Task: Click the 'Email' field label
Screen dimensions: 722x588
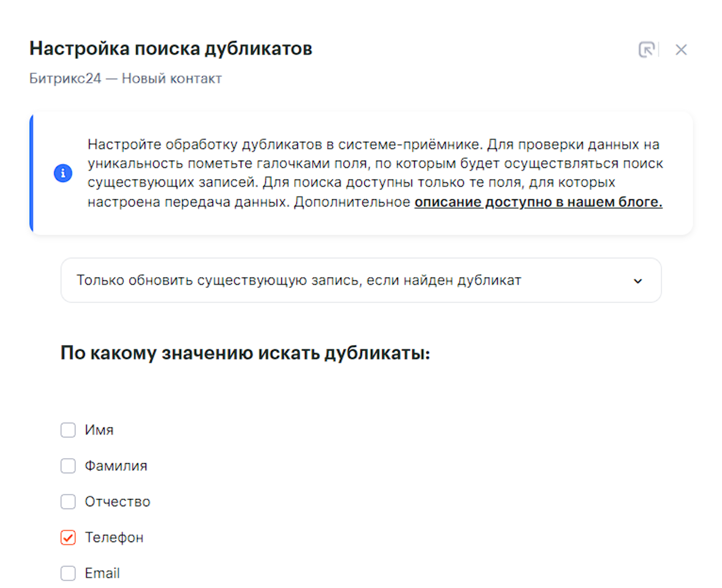Action: [102, 573]
